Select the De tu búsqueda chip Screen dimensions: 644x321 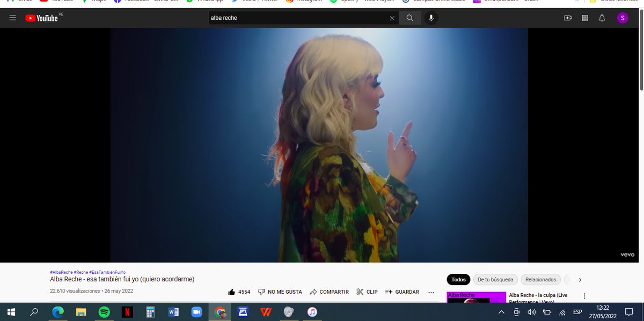tap(495, 280)
